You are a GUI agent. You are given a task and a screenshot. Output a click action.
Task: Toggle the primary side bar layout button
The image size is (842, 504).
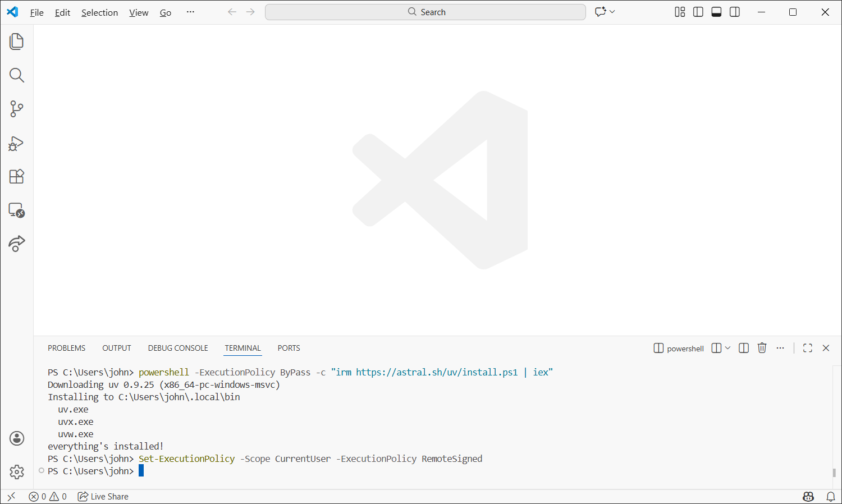click(x=698, y=12)
